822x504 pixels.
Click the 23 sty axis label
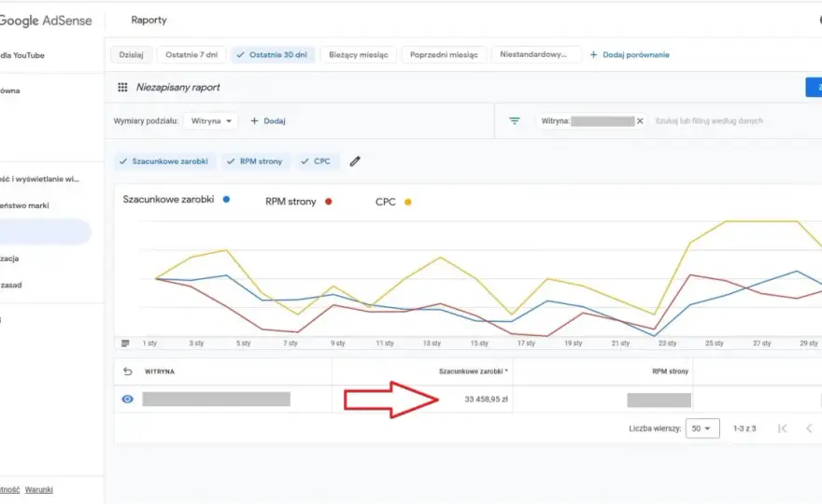click(x=667, y=343)
